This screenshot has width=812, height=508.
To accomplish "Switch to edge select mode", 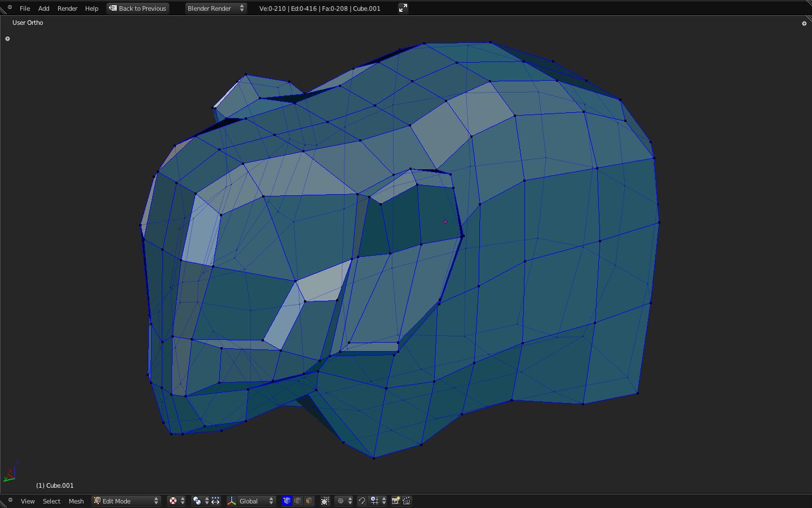I will tap(298, 501).
